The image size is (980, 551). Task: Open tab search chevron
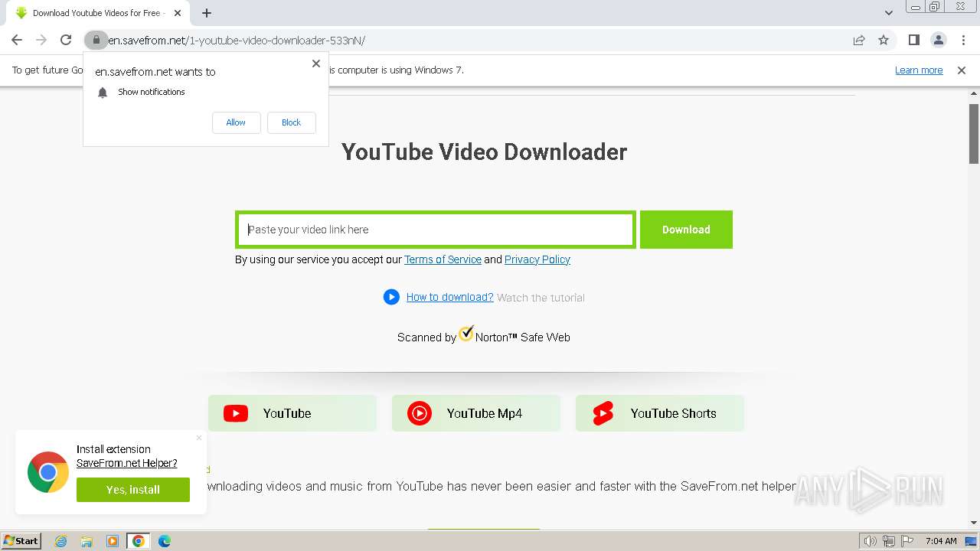coord(889,12)
